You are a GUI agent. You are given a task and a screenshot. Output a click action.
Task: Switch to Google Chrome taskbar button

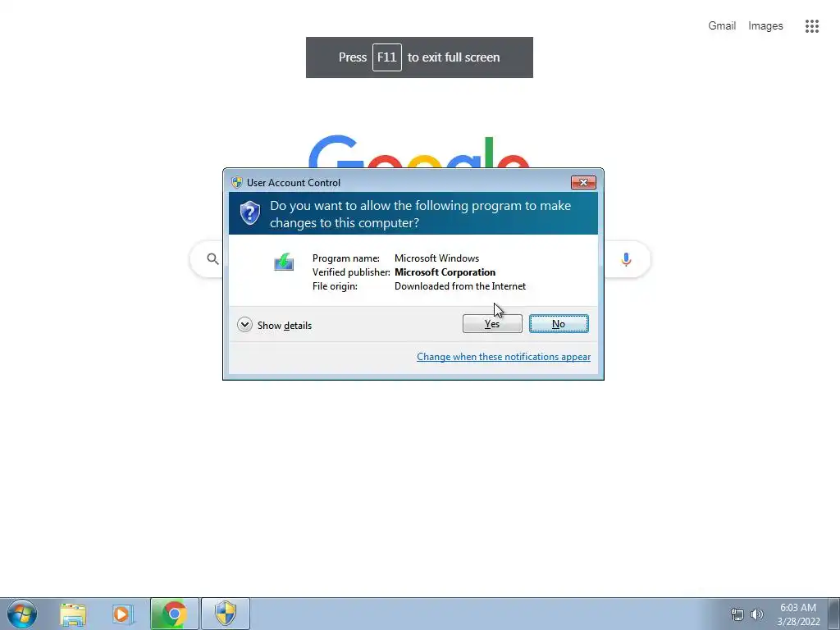[174, 614]
